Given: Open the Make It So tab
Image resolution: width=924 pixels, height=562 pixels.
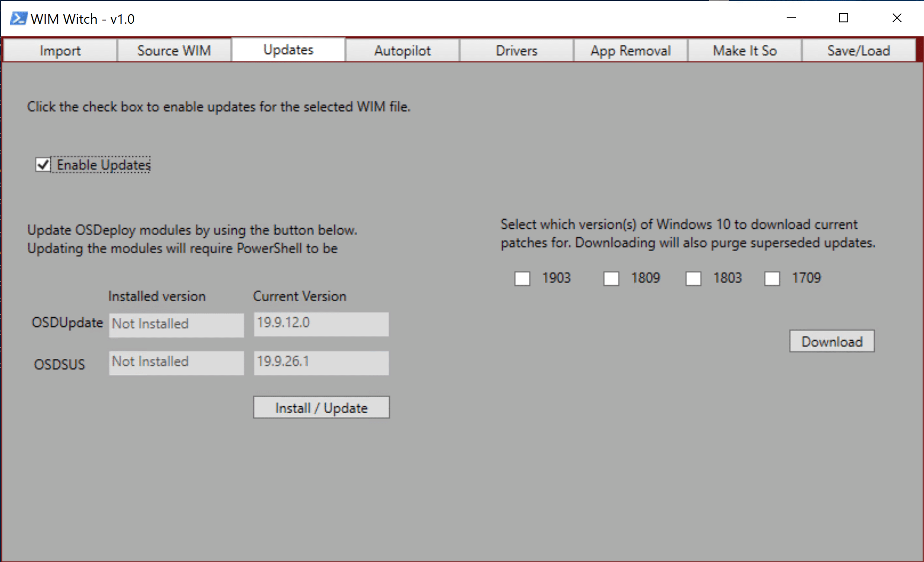Looking at the screenshot, I should pyautogui.click(x=745, y=50).
